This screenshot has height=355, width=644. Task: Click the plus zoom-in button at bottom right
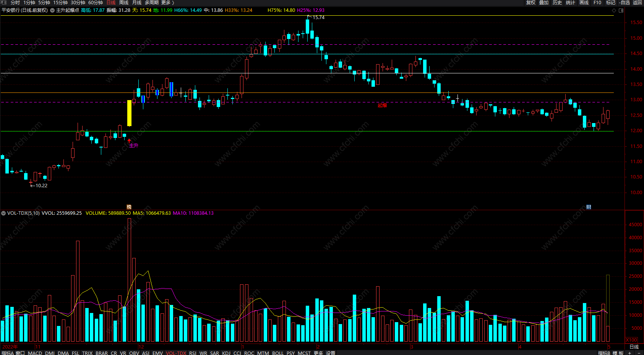coord(629,353)
